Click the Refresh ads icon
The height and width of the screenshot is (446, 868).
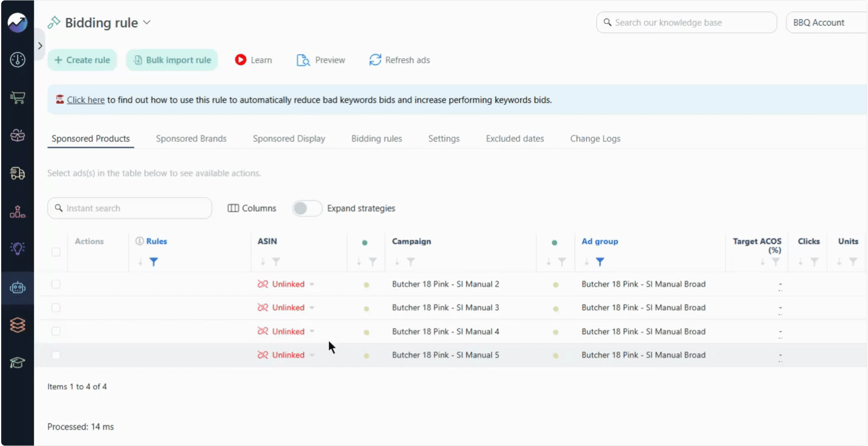(x=375, y=60)
